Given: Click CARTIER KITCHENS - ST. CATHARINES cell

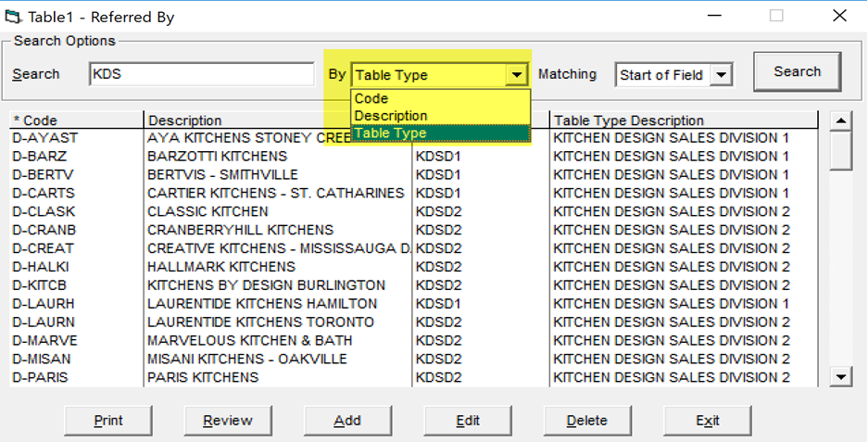Looking at the screenshot, I should (276, 194).
